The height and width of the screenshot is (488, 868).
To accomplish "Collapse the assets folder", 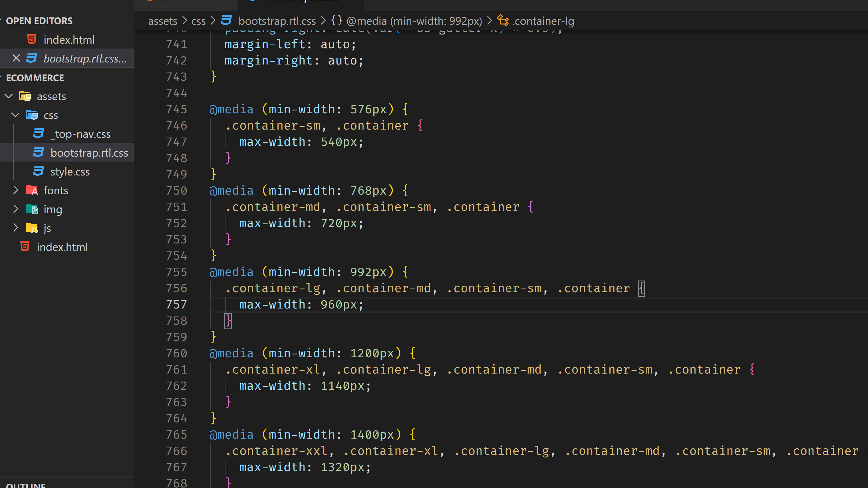I will (9, 96).
